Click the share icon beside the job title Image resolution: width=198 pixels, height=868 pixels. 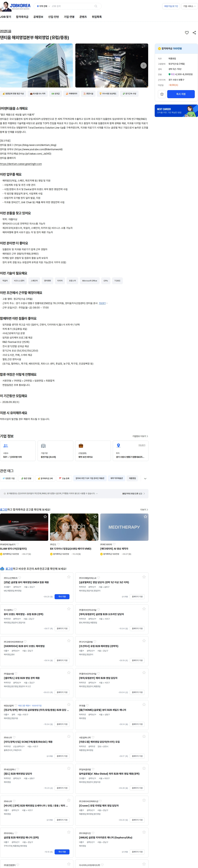click(x=194, y=33)
